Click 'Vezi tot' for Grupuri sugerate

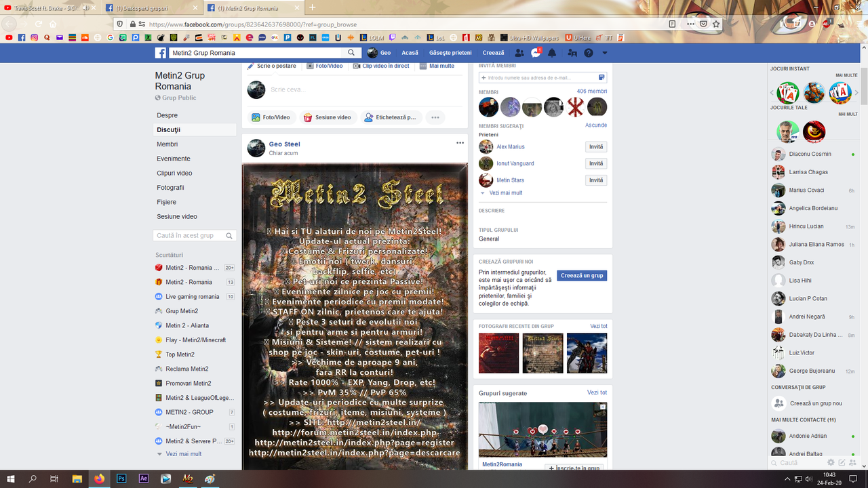coord(597,392)
